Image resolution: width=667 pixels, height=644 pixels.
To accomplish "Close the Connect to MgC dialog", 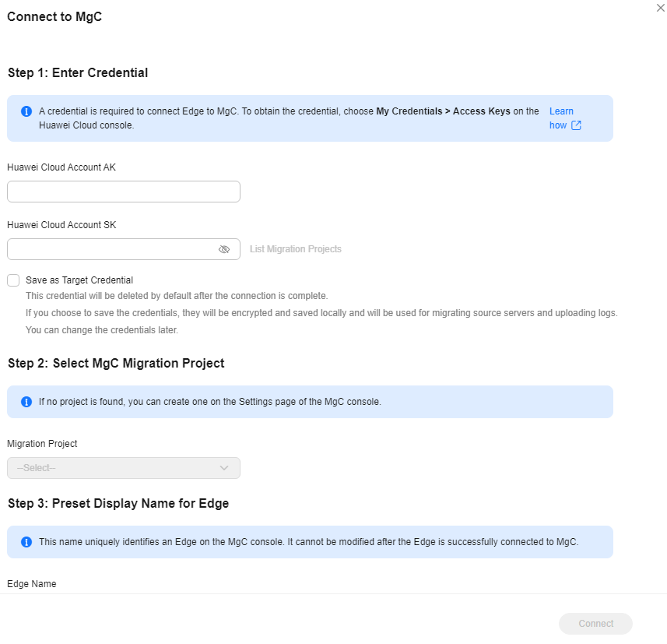I will tap(660, 8).
